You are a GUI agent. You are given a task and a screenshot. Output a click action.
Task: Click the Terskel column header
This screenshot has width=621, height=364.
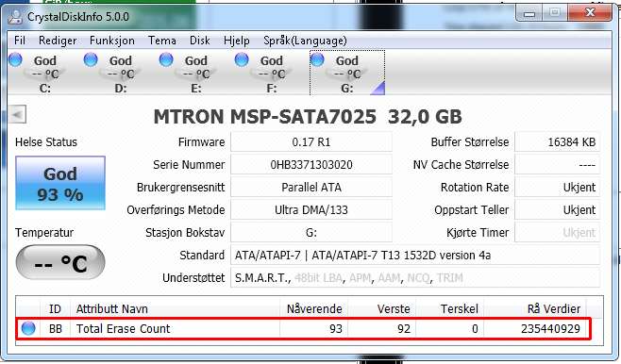click(449, 308)
